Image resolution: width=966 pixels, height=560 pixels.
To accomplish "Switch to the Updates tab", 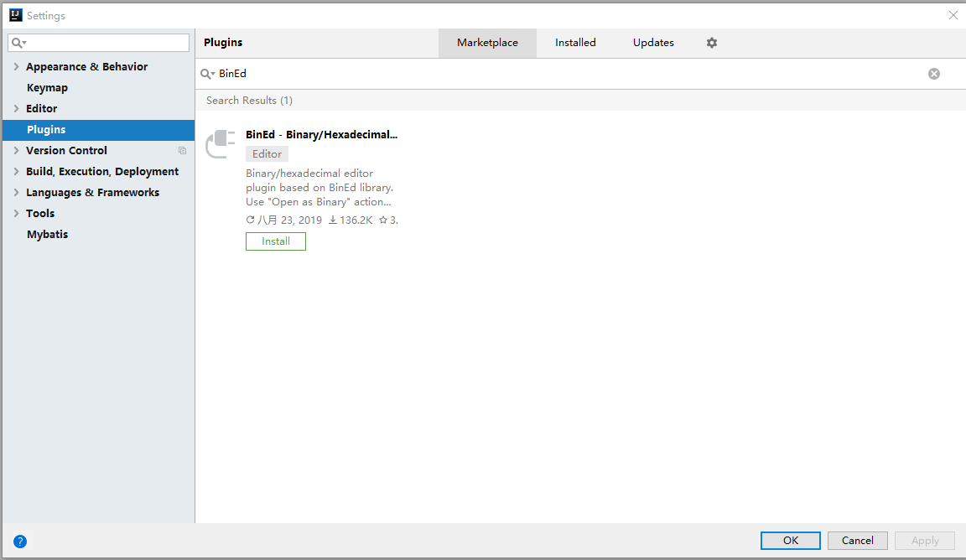I will pyautogui.click(x=653, y=43).
